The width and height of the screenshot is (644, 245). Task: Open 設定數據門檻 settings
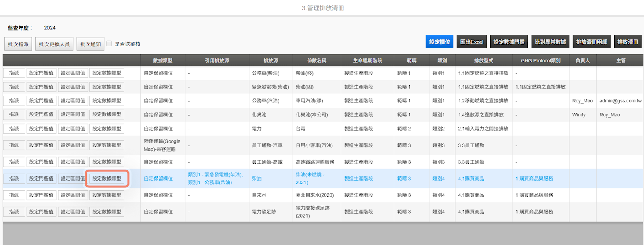tap(509, 42)
